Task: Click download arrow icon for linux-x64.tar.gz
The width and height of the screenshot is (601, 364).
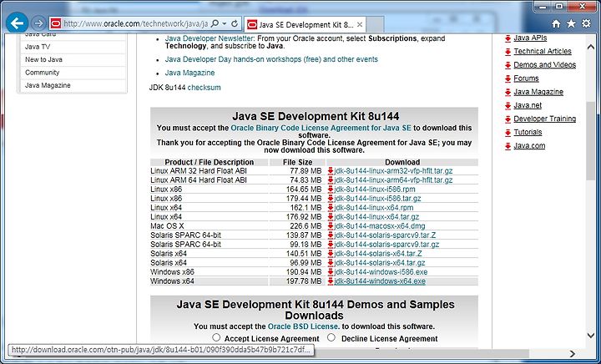Action: (x=330, y=217)
